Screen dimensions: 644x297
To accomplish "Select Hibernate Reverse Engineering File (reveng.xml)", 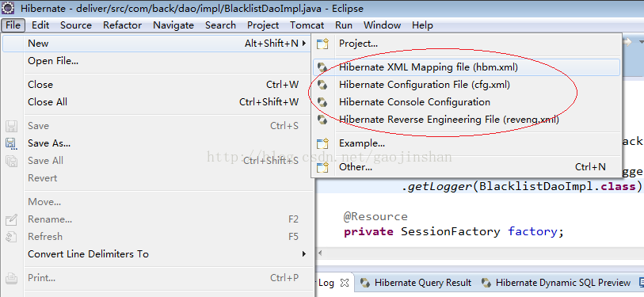I will click(466, 120).
